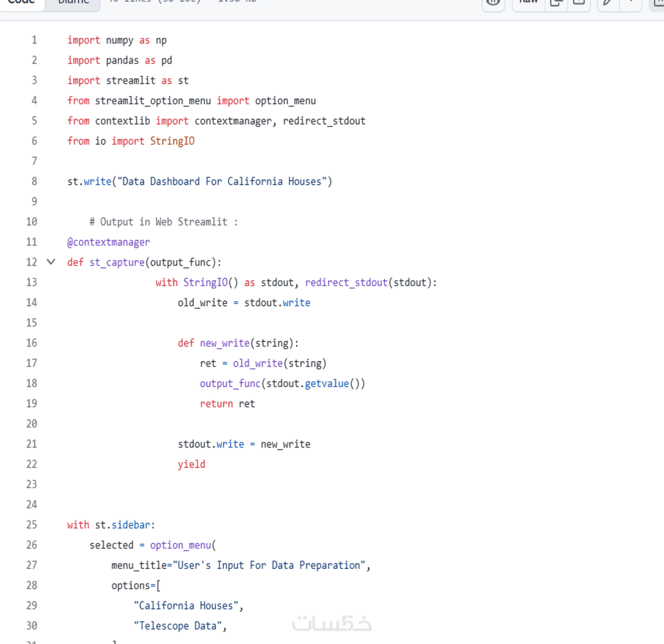Click the "California Houses" string on line 29

186,606
